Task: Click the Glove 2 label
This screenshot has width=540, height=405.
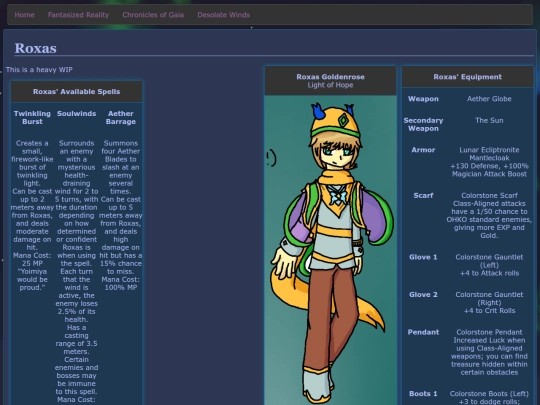Action: click(x=423, y=295)
